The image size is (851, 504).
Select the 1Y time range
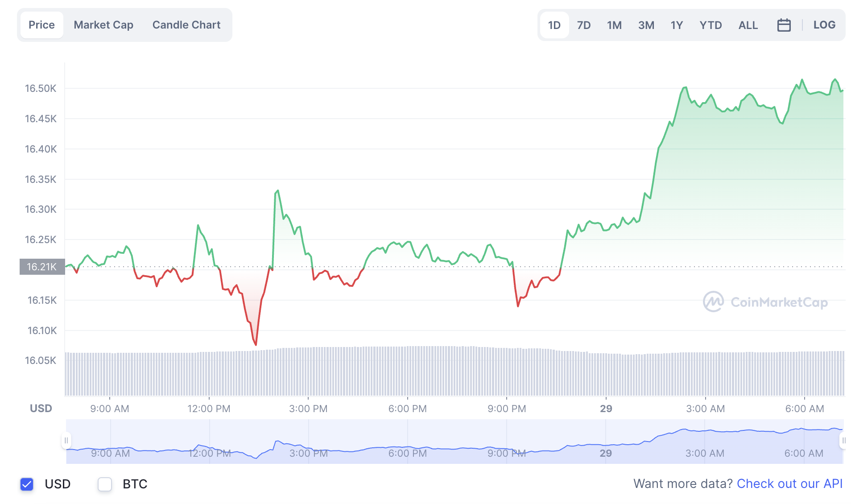point(677,25)
